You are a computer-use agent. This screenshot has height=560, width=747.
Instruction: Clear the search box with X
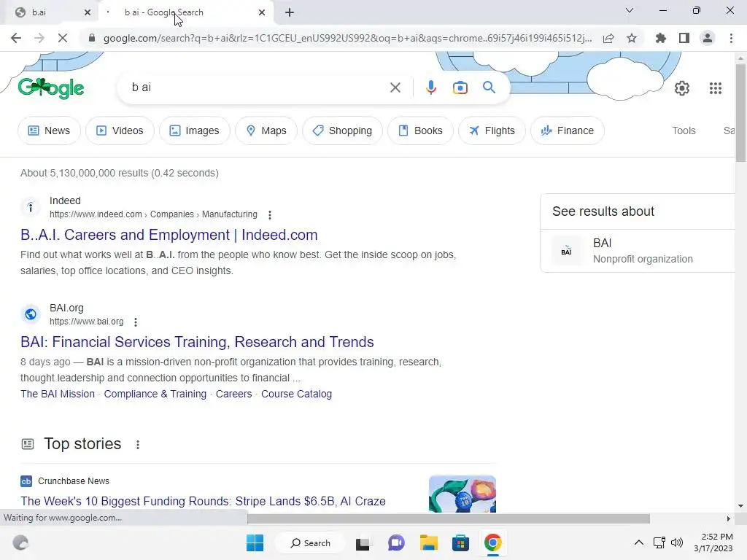[395, 87]
